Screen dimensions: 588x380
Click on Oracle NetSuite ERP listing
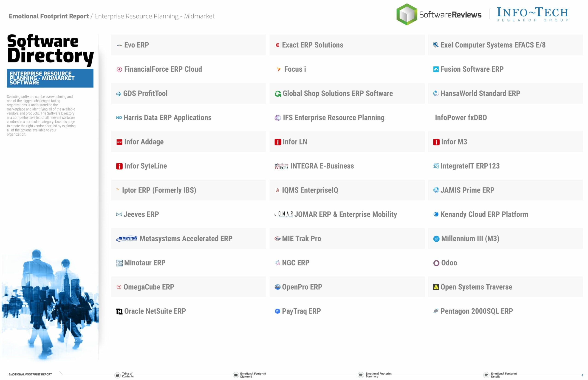155,311
